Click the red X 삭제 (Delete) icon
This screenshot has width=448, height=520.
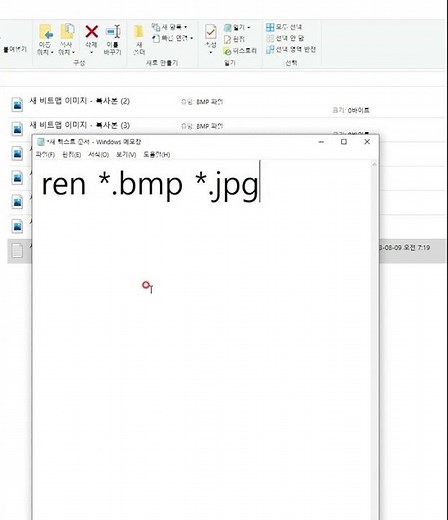[x=91, y=32]
